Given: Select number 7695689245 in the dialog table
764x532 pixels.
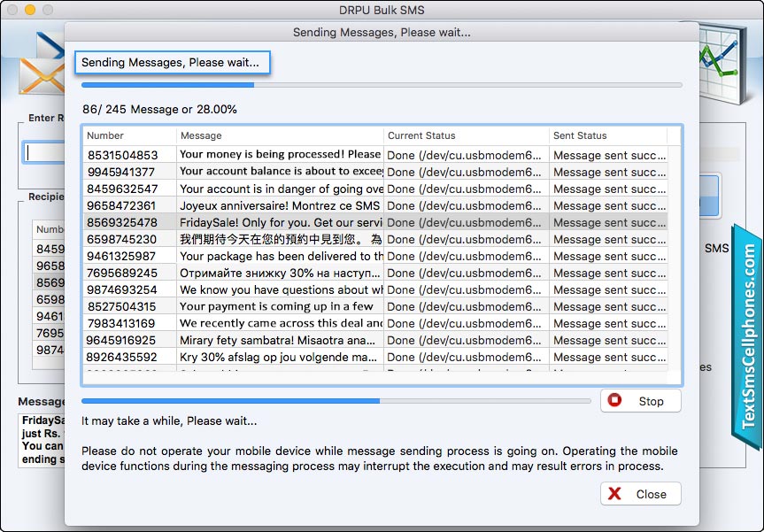Looking at the screenshot, I should coord(122,273).
